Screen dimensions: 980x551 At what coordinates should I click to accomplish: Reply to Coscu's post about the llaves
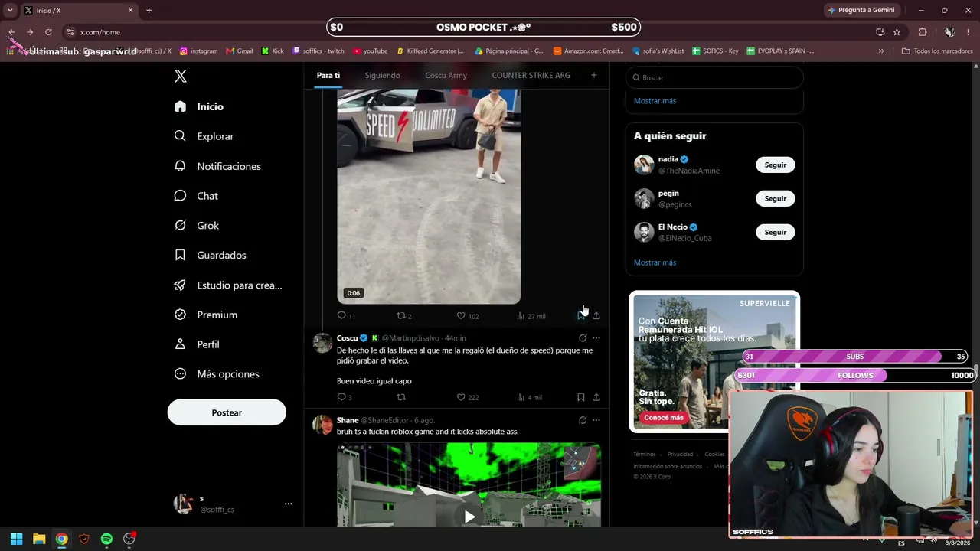tap(341, 397)
